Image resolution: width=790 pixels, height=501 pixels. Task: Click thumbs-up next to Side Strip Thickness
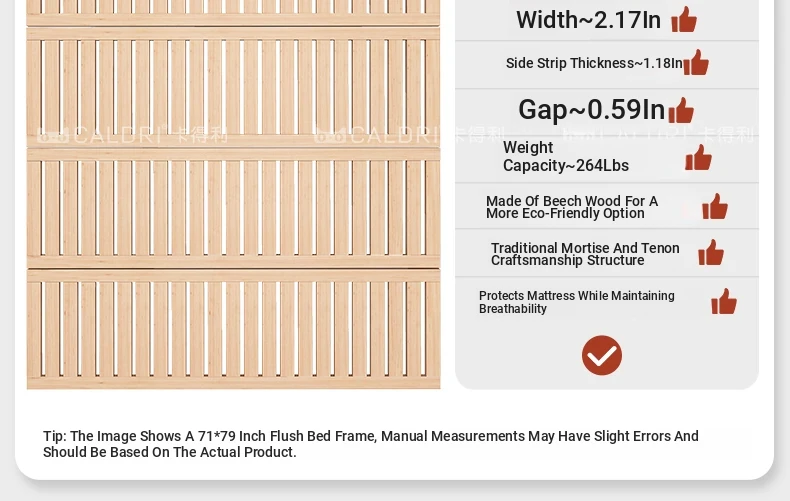[696, 63]
